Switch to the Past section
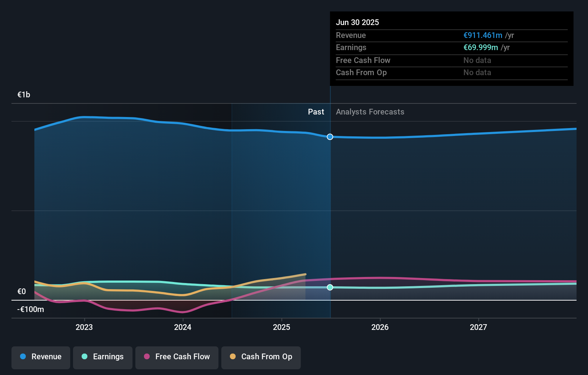 click(x=316, y=112)
